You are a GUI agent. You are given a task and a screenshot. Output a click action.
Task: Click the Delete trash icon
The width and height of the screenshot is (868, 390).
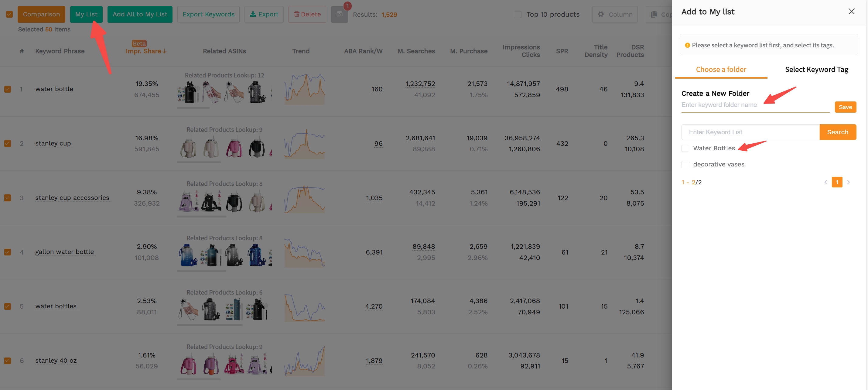297,14
